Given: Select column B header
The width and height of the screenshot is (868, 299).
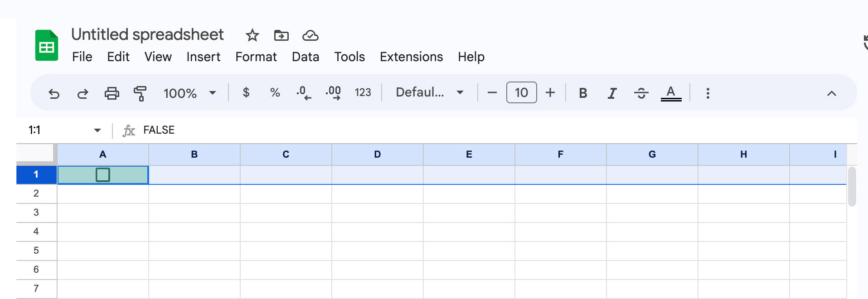Looking at the screenshot, I should pos(194,154).
